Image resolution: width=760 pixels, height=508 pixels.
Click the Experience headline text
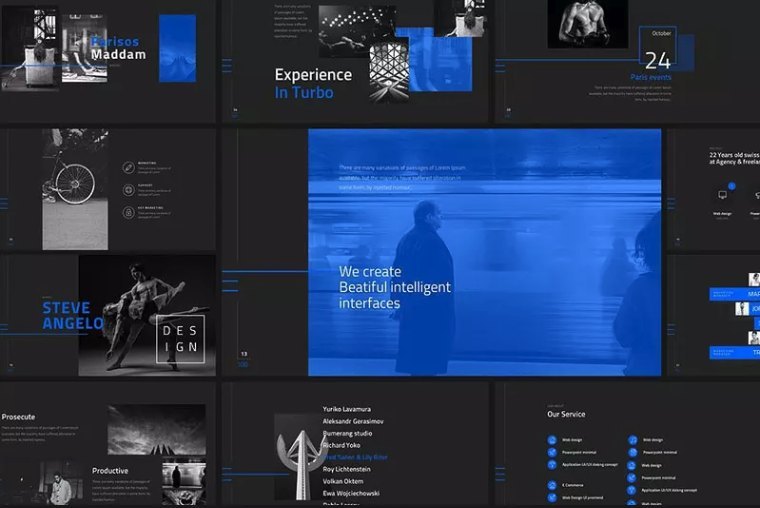coord(313,75)
